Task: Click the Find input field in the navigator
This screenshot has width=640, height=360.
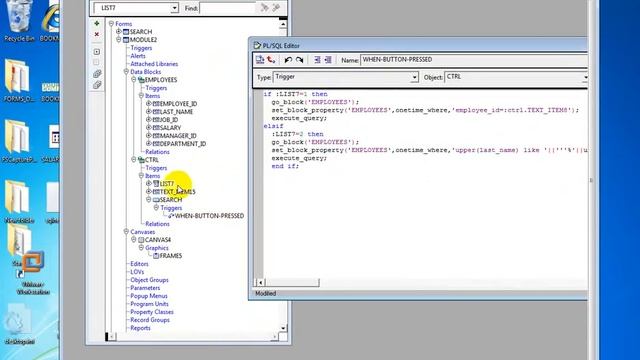Action: (229, 8)
